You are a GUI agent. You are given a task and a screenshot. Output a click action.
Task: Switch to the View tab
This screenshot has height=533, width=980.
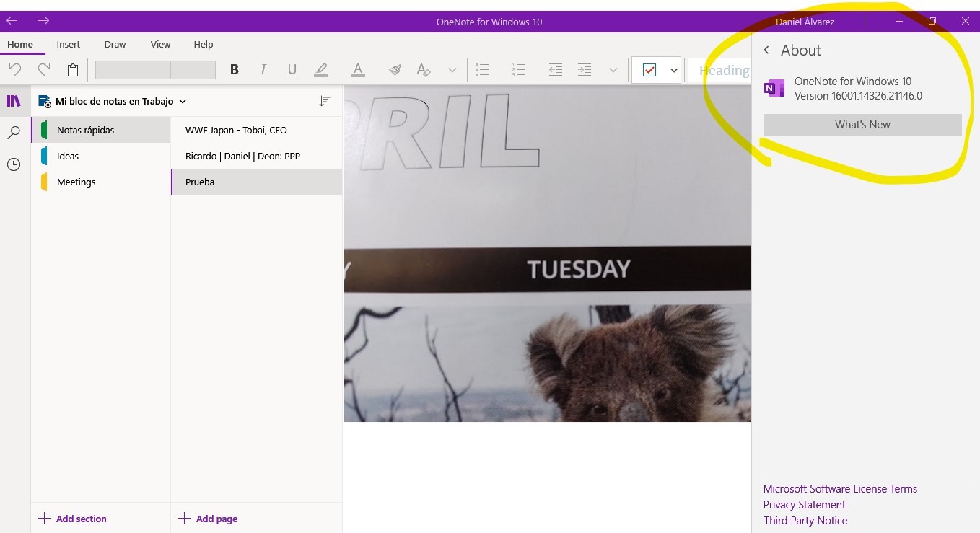160,44
